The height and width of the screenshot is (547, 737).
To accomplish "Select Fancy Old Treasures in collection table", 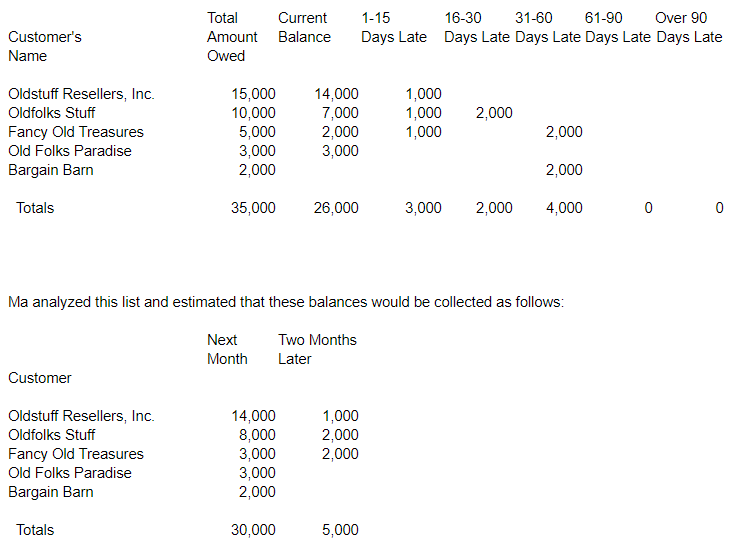I will point(76,454).
